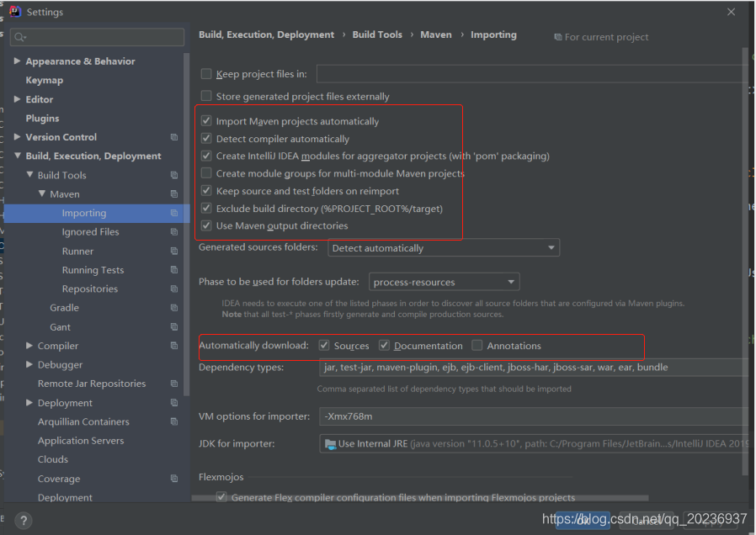Screen dimensions: 756x535
Task: Click Build Tools in the breadcrumb
Action: click(377, 34)
